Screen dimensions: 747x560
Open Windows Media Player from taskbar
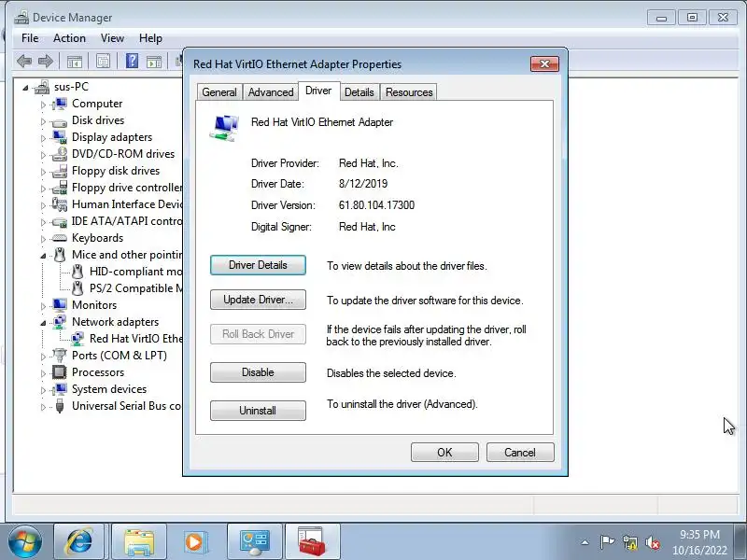pyautogui.click(x=194, y=541)
